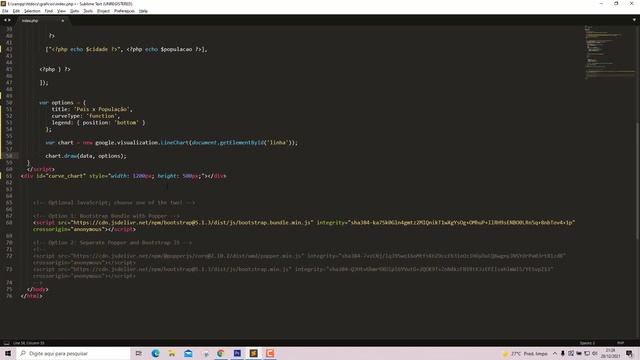640x360 pixels.
Task: Click the Line 58, Column status text
Action: pos(29,343)
